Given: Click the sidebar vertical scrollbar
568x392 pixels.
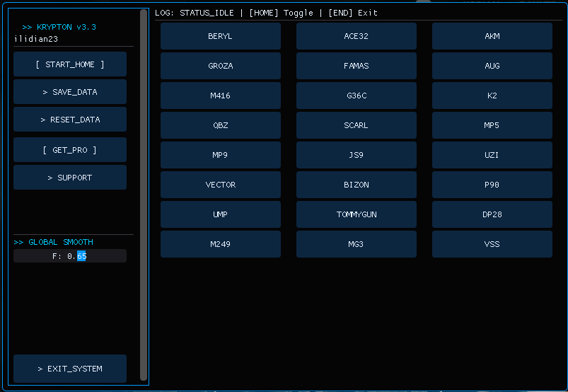Looking at the screenshot, I should click(144, 195).
